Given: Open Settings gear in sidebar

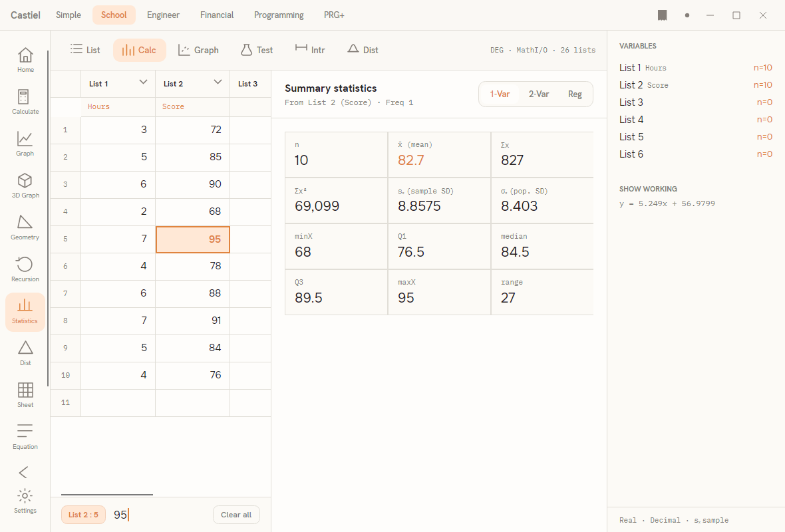Looking at the screenshot, I should click(25, 501).
